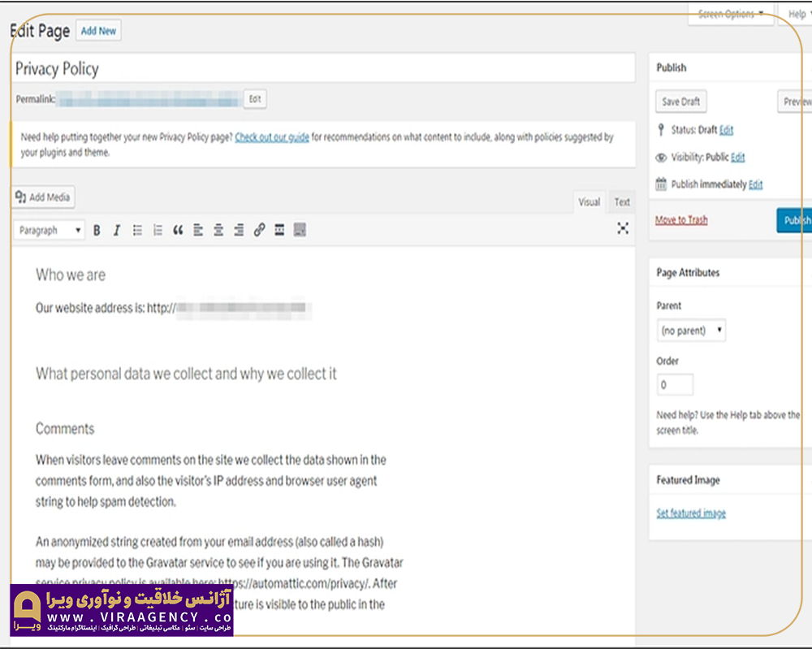Click the Move to Trash link

tap(680, 220)
